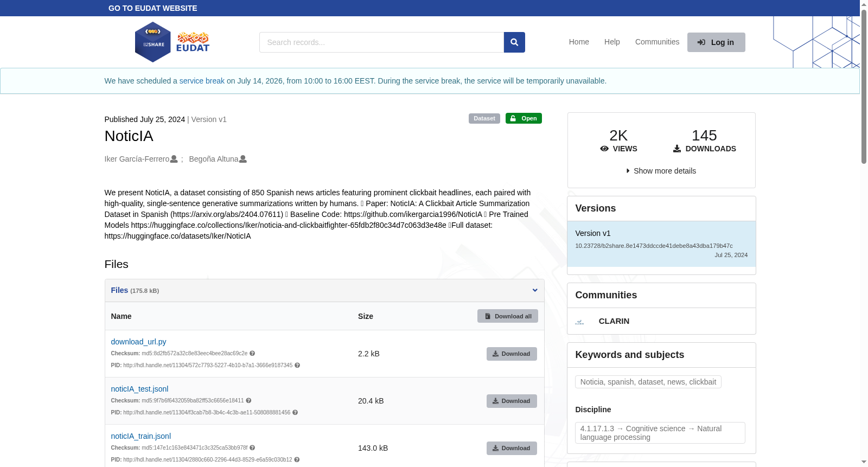Screen dimensions: 868x467
Task: Click the Name column header
Action: [122, 316]
